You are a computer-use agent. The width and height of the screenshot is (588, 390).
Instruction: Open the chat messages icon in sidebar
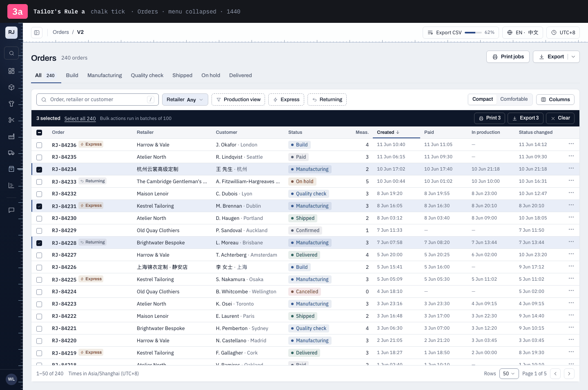click(11, 210)
